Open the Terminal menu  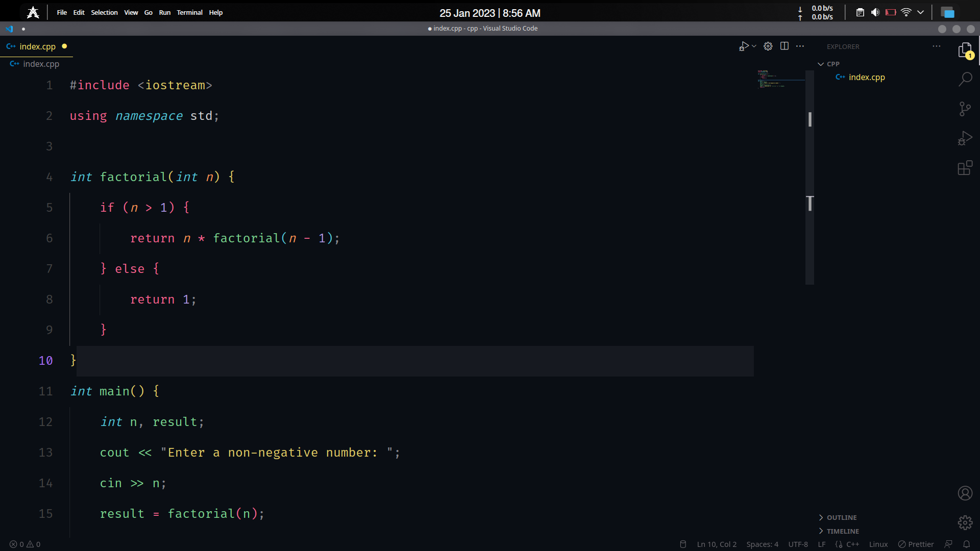(x=189, y=12)
